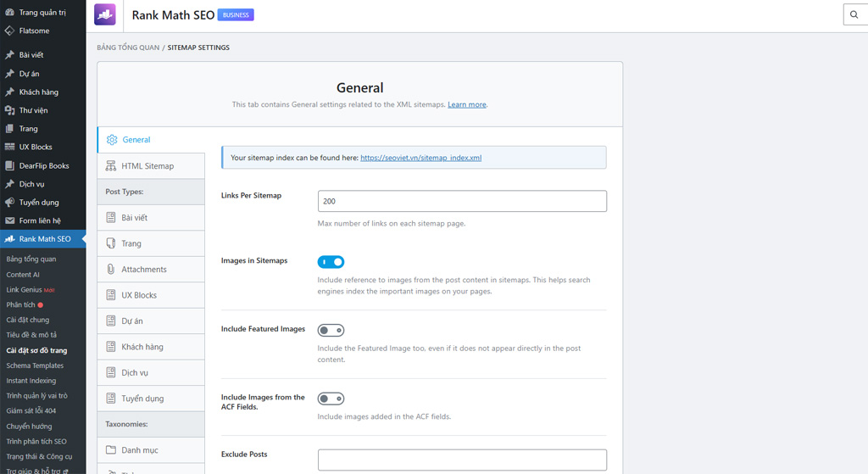Open Giám sát lỗi 404 submenu item
868x474 pixels.
click(x=31, y=410)
